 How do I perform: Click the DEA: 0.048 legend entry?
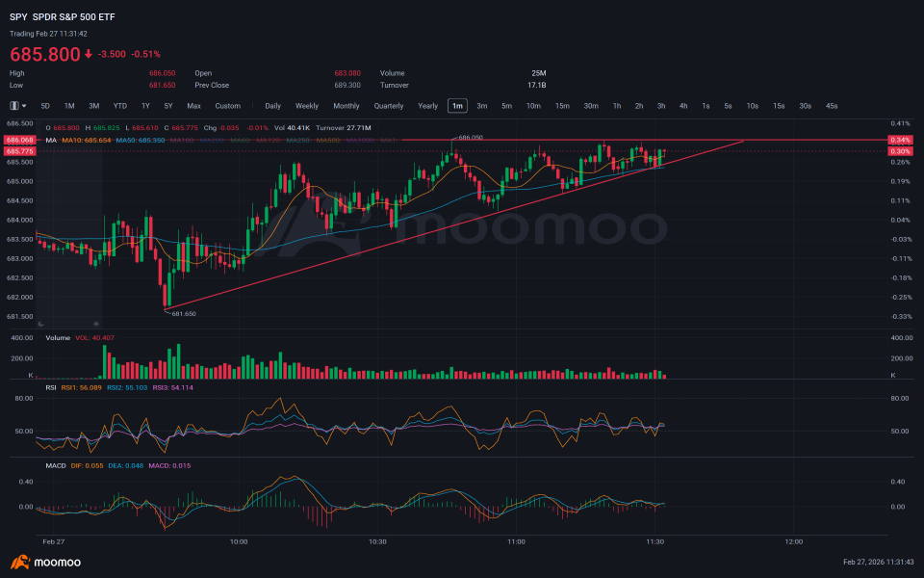[x=125, y=466]
